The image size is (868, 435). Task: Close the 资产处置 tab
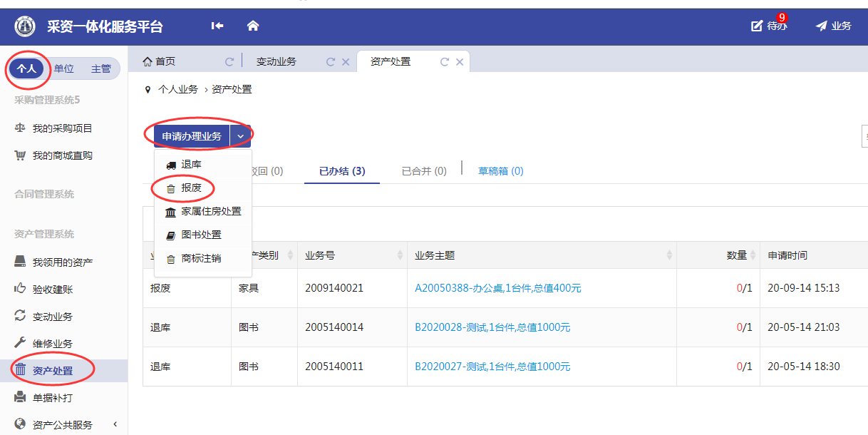[460, 62]
